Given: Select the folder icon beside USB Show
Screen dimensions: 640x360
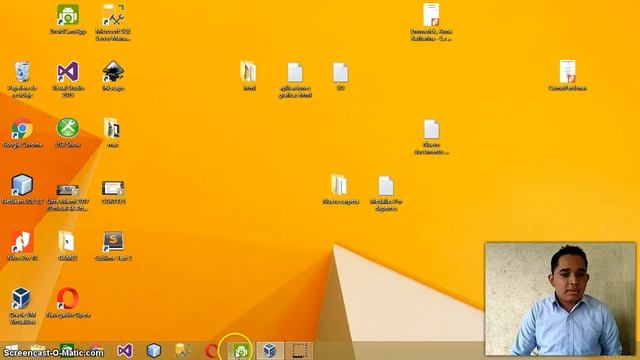Looking at the screenshot, I should [x=112, y=133].
